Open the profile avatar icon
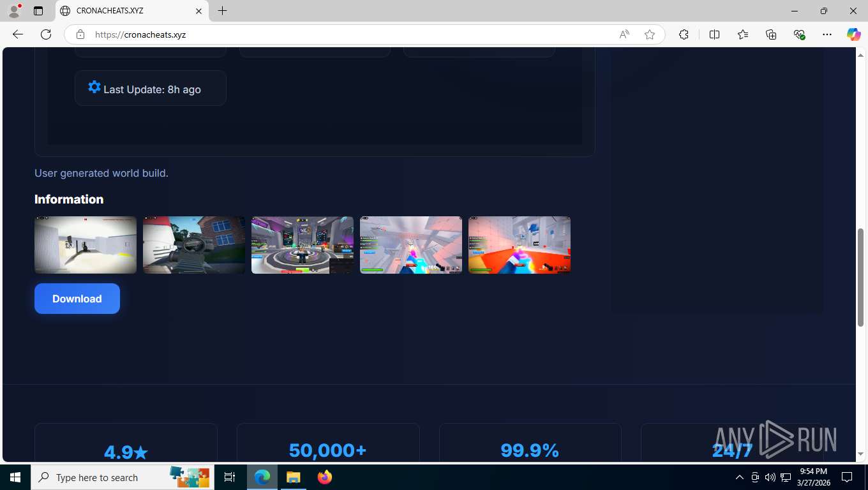The image size is (868, 490). pyautogui.click(x=14, y=11)
